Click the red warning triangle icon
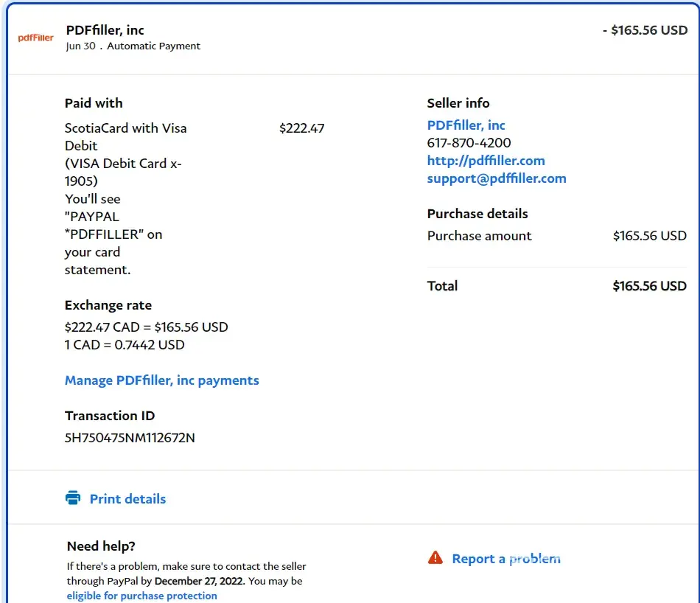Viewport: 700px width, 603px height. 435,558
